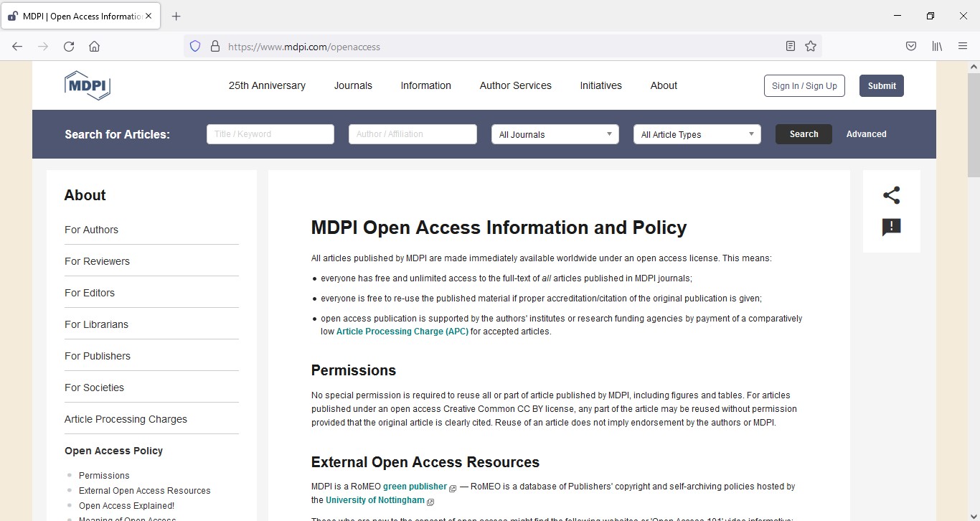Open a new tab with plus icon
980x521 pixels.
click(176, 17)
